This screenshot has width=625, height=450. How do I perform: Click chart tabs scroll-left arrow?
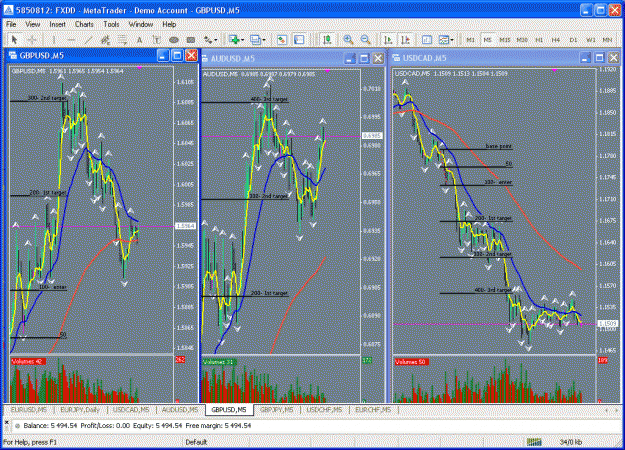[607, 410]
